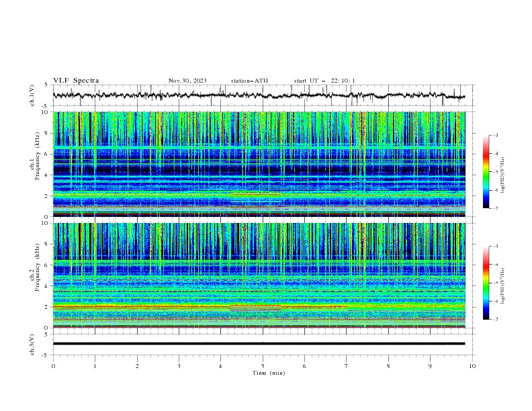Viewport: 532px width, 411px height.
Task: Click the time axis tick label "6"
Action: tap(304, 366)
